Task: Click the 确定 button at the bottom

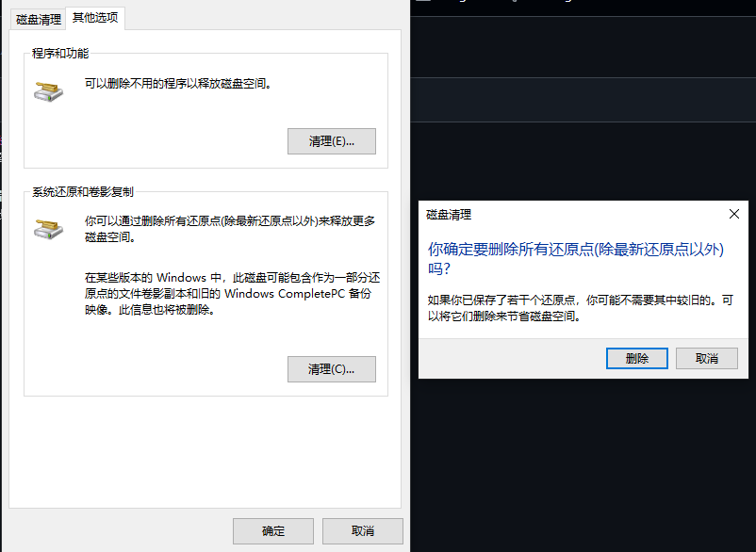Action: pos(272,530)
